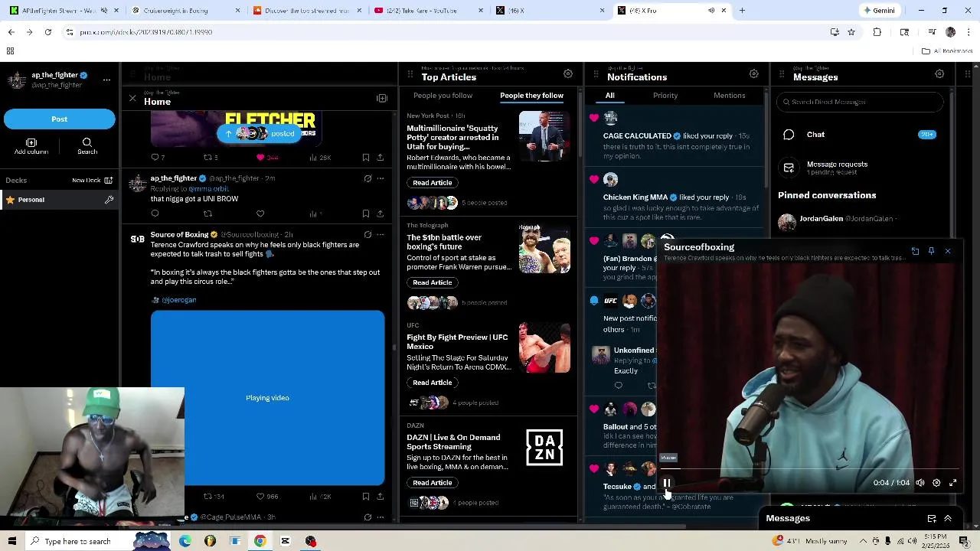Reply to the UNI BROW post

[155, 214]
